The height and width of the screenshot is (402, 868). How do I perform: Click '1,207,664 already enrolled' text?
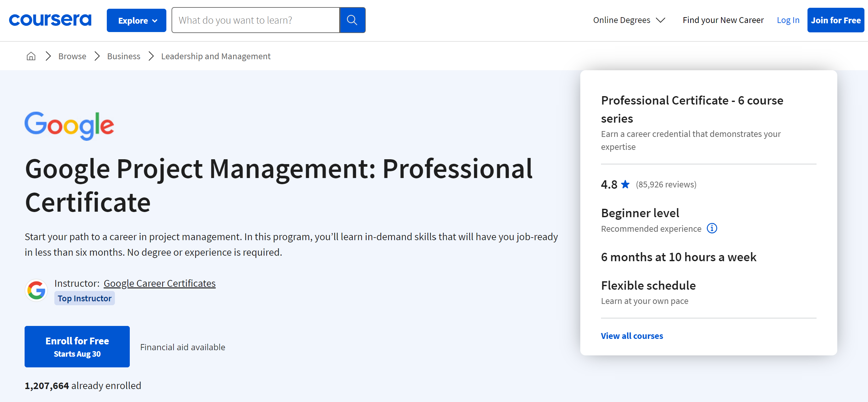(83, 385)
